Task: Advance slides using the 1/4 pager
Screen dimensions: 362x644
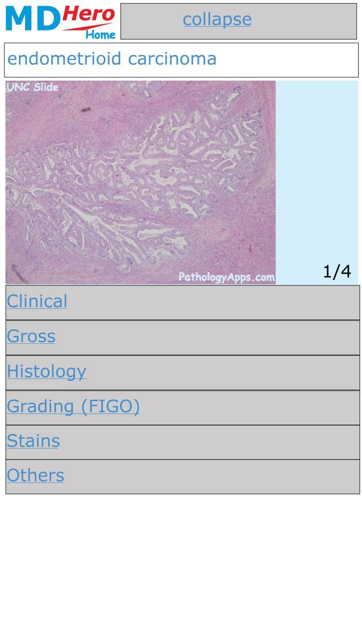Action: pyautogui.click(x=336, y=271)
